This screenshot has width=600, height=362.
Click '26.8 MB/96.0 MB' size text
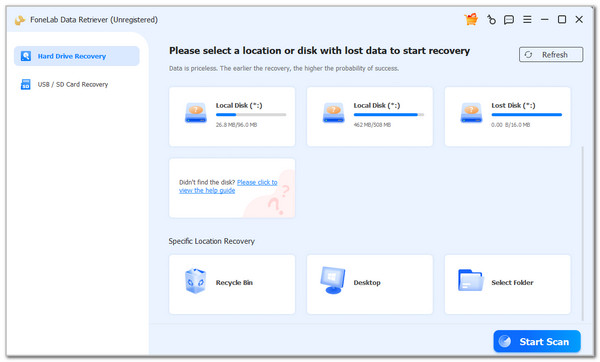point(236,125)
